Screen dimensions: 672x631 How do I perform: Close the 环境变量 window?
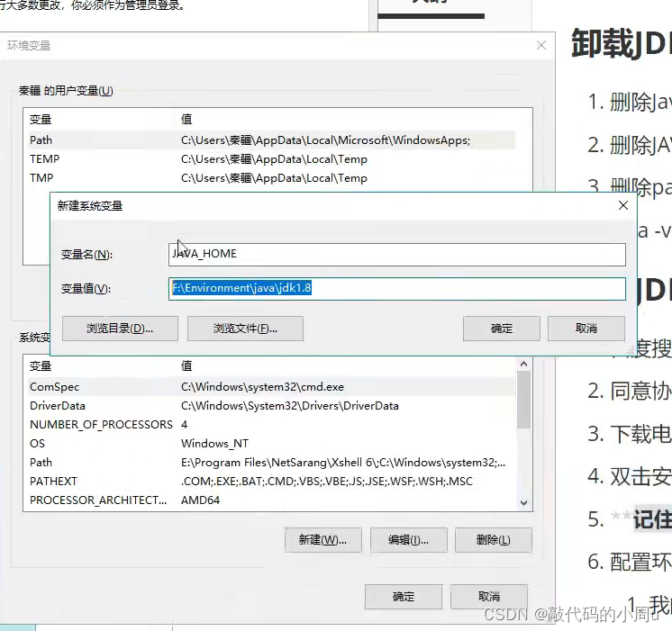click(x=541, y=45)
